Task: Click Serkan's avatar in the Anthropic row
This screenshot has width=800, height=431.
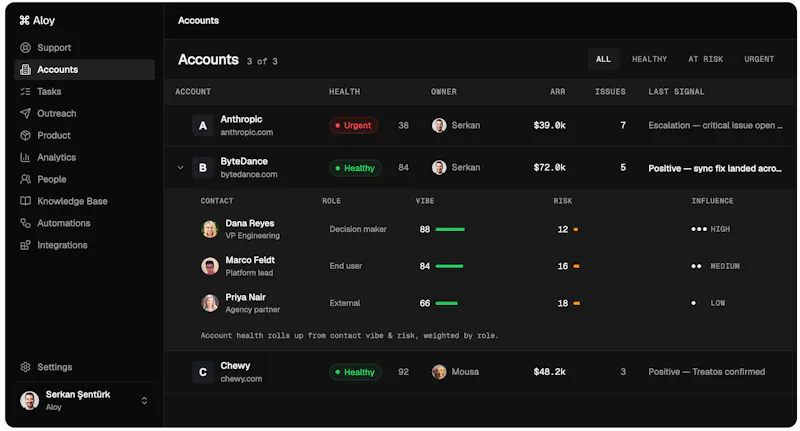Action: [439, 125]
